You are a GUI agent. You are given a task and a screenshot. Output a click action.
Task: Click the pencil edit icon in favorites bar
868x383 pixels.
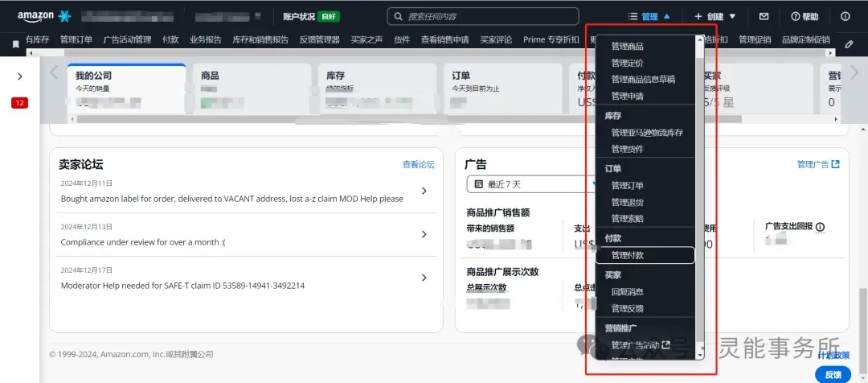click(x=849, y=43)
